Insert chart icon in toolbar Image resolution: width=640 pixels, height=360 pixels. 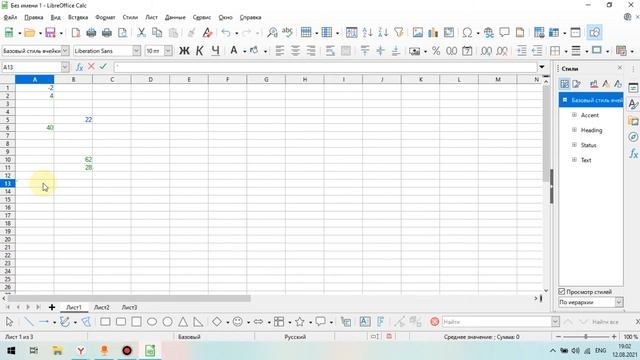[433, 33]
